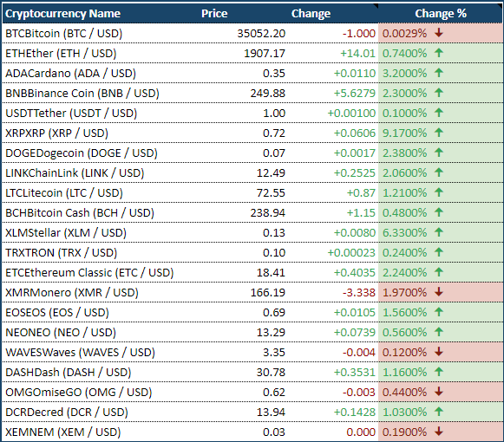Select the TRXTRON (TRX / USD) cell
The height and width of the screenshot is (442, 504).
[x=62, y=252]
